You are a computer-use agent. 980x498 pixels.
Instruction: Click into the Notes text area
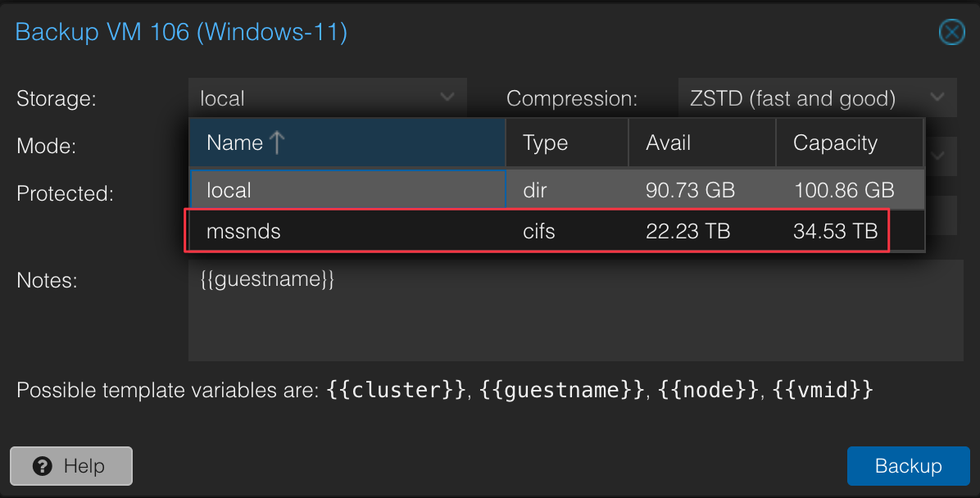point(575,310)
